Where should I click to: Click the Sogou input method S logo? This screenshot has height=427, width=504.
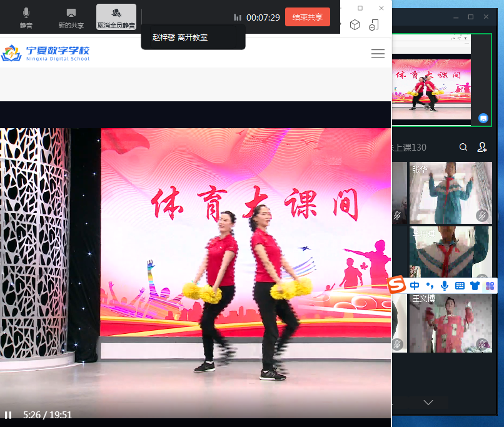(396, 286)
